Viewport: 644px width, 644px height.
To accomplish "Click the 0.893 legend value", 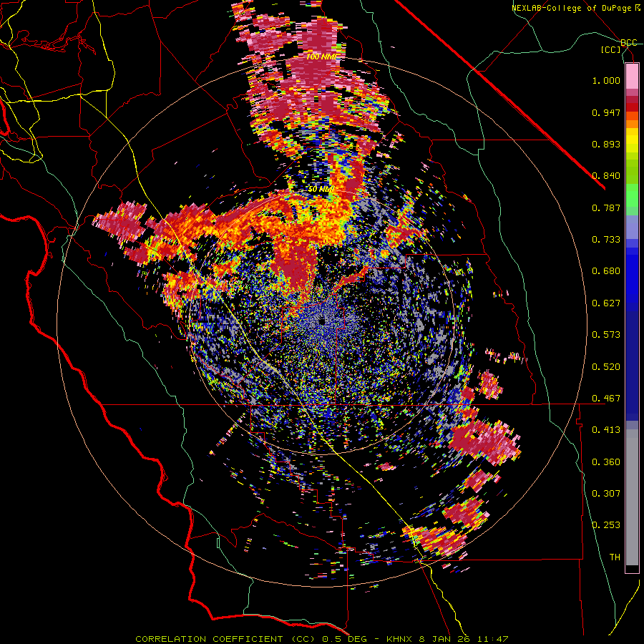I will pyautogui.click(x=606, y=144).
